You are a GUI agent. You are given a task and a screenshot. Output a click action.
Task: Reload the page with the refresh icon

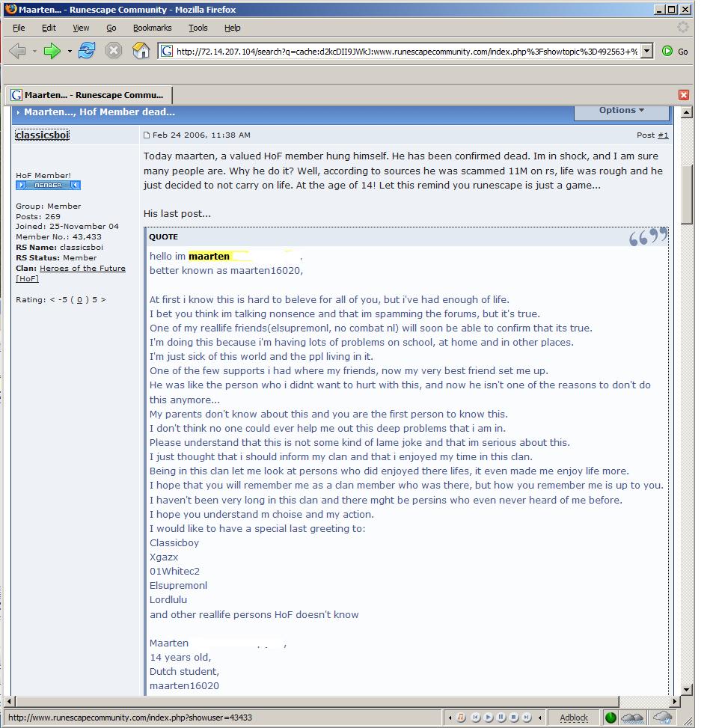[x=86, y=50]
